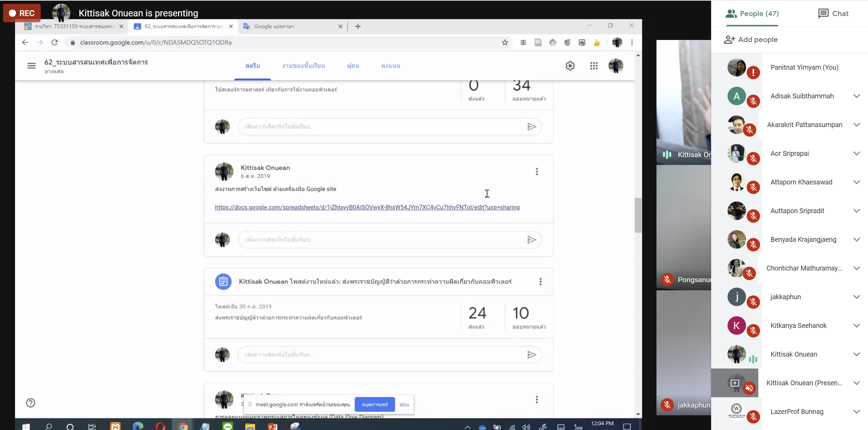Expand options for Aor Sriprapai
This screenshot has height=430, width=868.
click(x=856, y=153)
